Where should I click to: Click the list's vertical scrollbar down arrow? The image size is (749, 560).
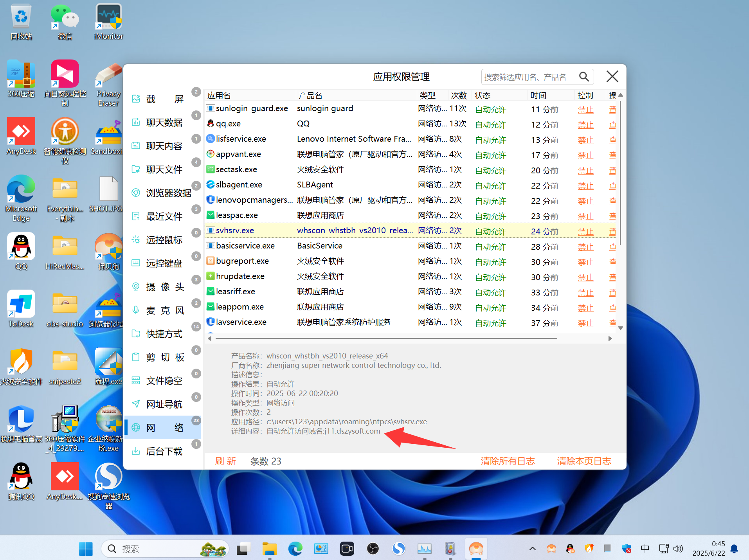(620, 328)
